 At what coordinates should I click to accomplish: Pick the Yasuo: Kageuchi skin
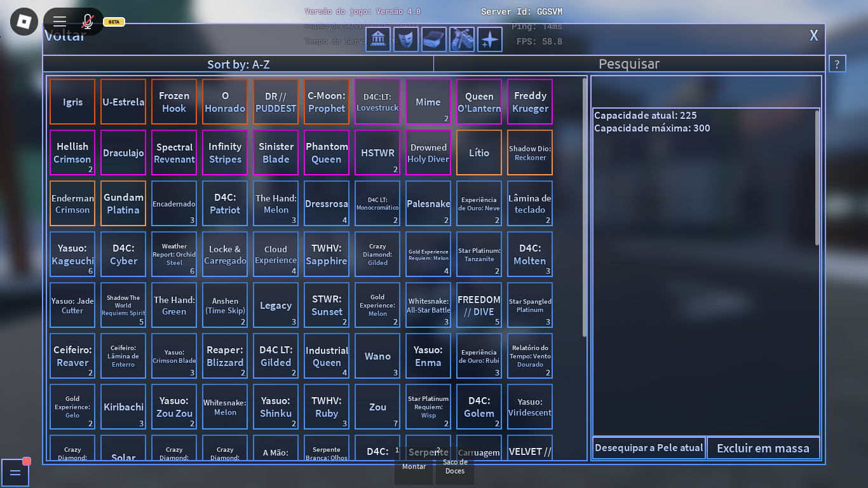point(72,254)
